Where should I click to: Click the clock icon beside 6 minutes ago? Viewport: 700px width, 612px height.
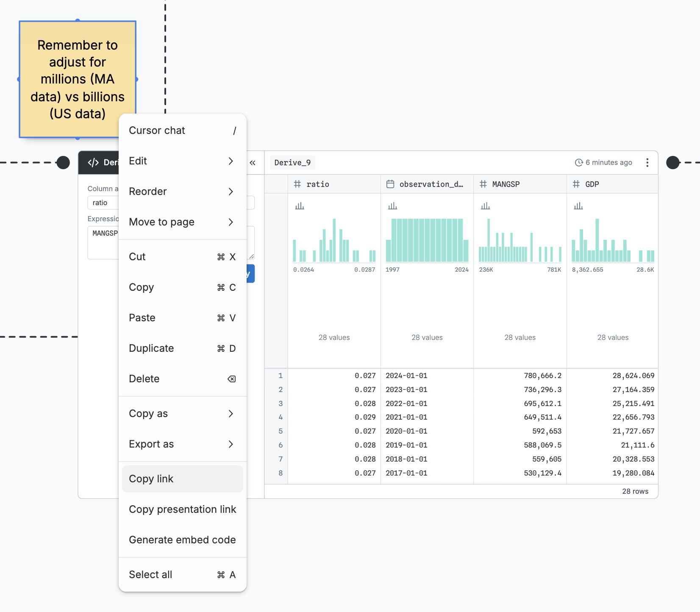578,163
